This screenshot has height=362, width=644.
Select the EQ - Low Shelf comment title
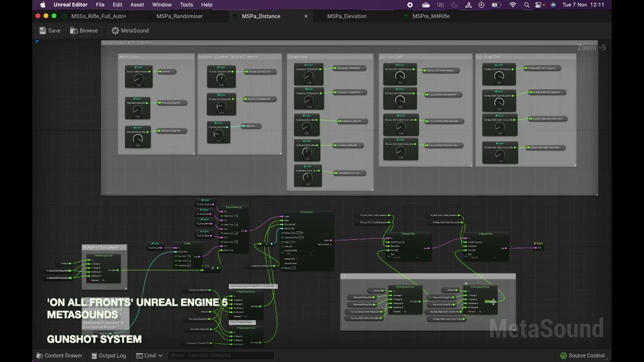click(x=392, y=57)
